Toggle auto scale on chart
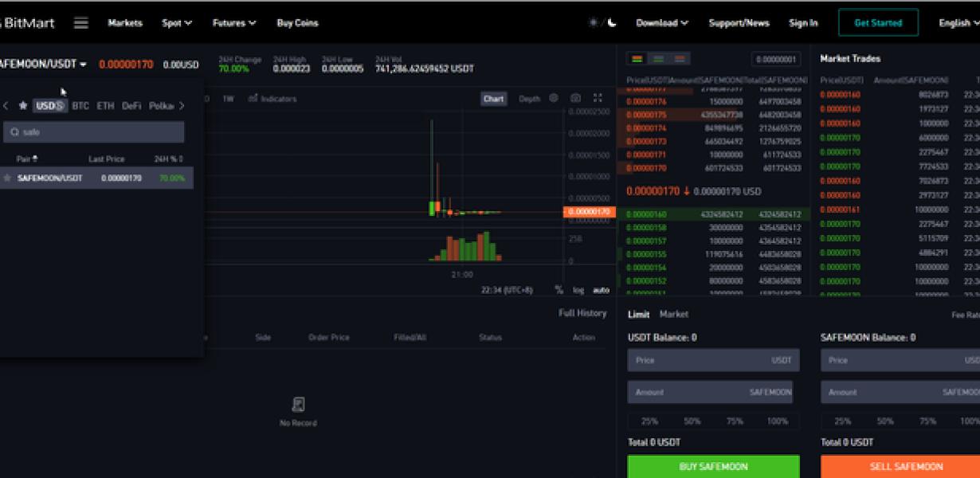 coord(601,290)
